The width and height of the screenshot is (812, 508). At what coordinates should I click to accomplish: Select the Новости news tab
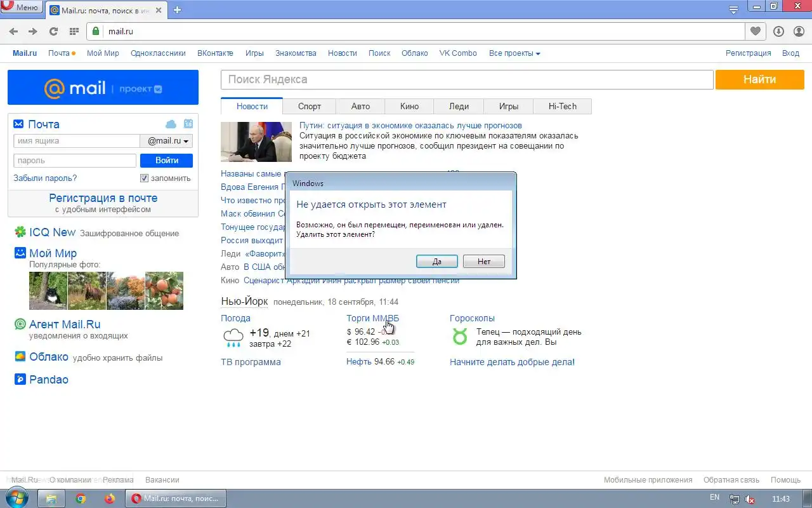[252, 106]
